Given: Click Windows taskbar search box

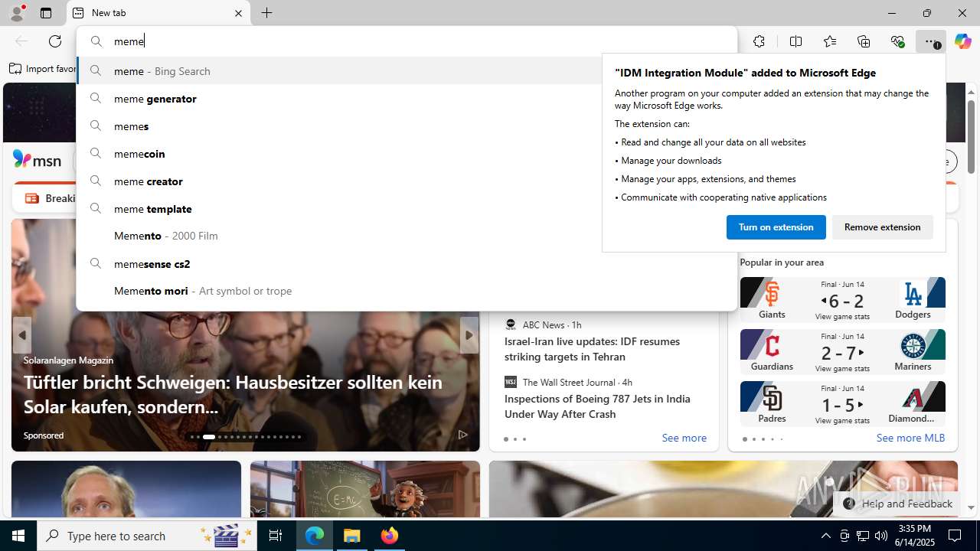Looking at the screenshot, I should 147,536.
